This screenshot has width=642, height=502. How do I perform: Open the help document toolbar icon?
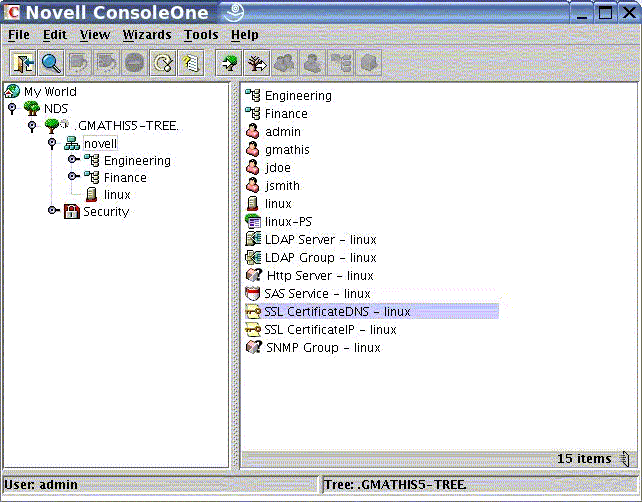point(190,63)
